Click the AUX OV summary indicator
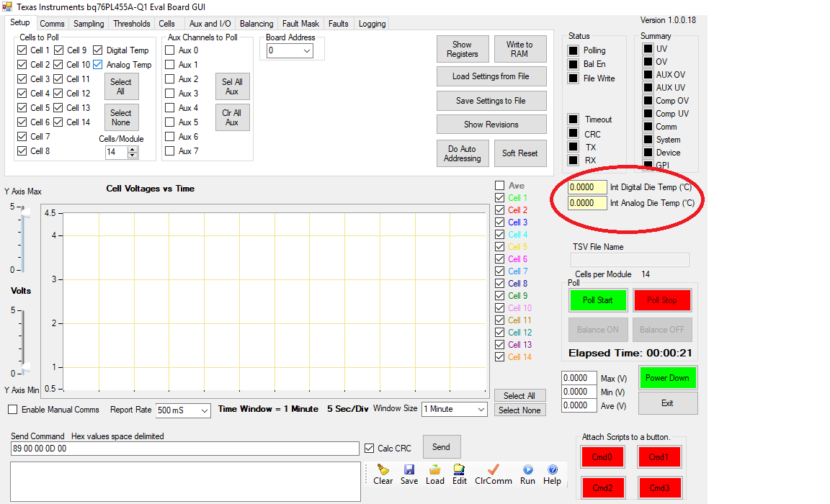 648,75
